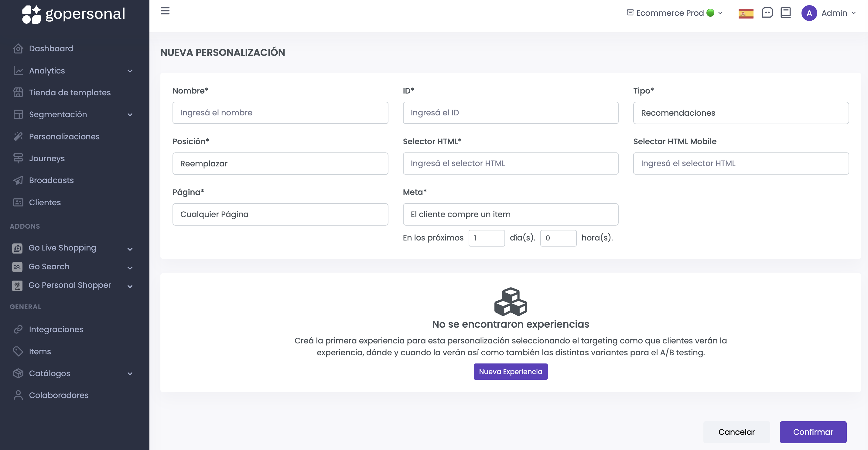Viewport: 868px width, 450px height.
Task: Expand the Segmentación submenu
Action: click(x=130, y=114)
